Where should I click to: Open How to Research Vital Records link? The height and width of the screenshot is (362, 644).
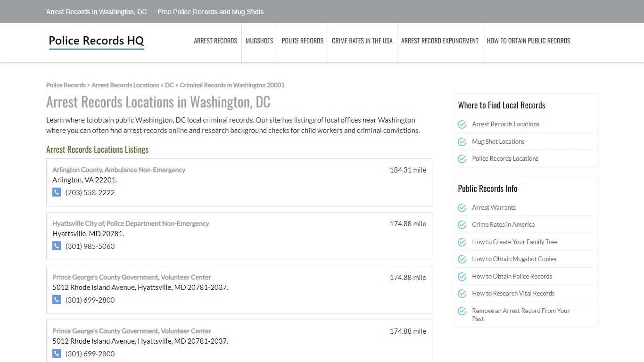point(513,294)
